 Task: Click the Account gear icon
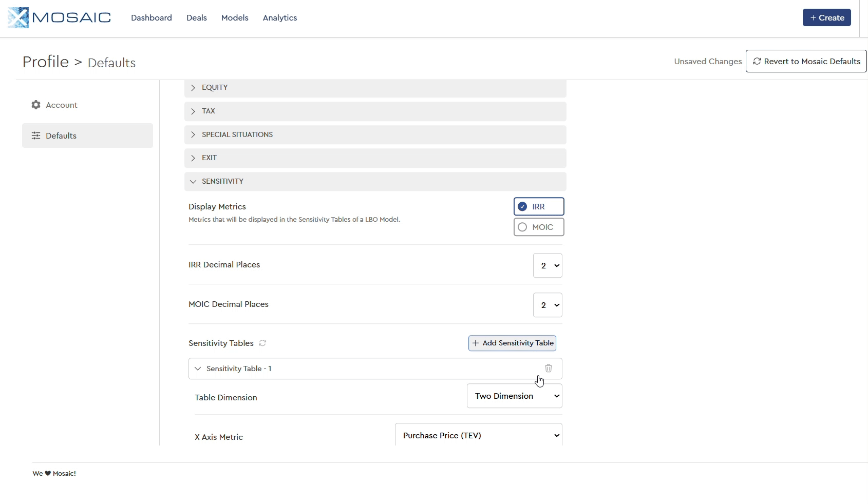36,105
